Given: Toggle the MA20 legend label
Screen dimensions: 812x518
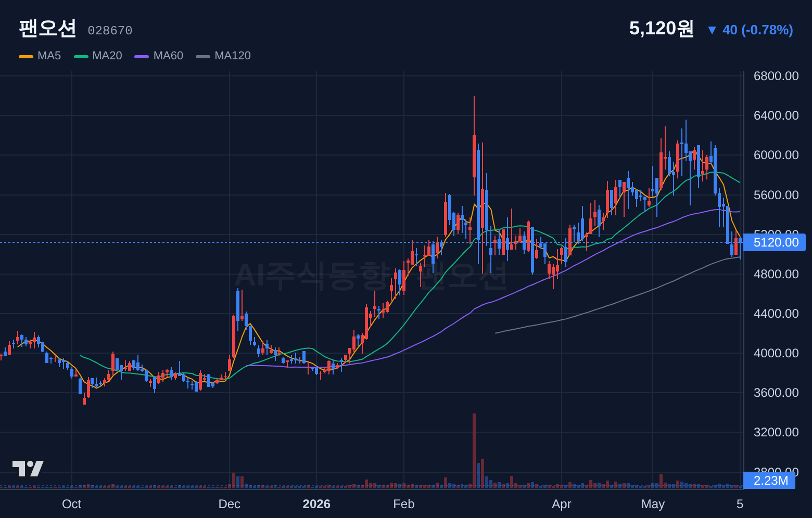Looking at the screenshot, I should coord(107,56).
